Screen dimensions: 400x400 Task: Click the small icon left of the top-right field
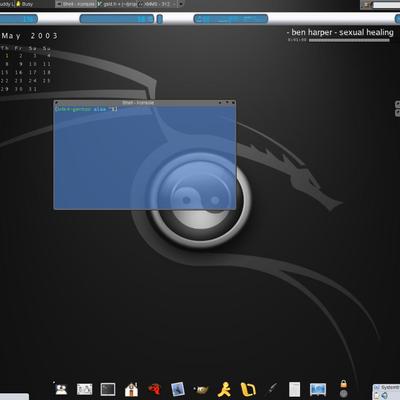(366, 5)
